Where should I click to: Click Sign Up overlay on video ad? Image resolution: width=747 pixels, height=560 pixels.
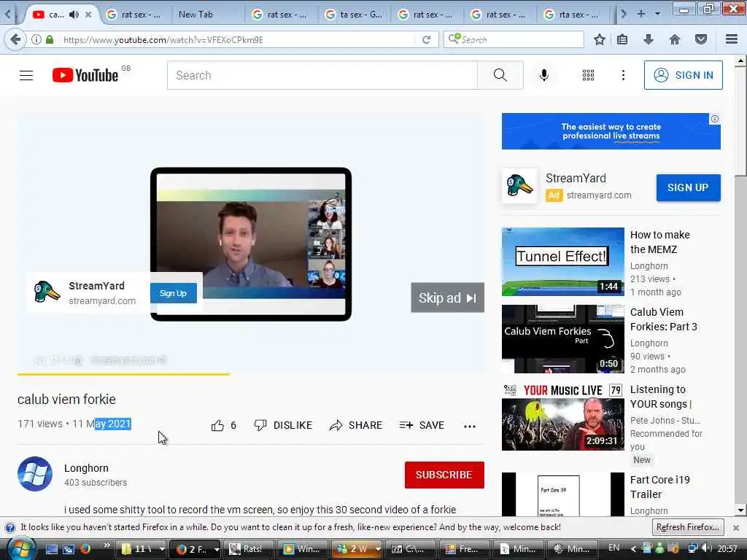click(x=174, y=293)
